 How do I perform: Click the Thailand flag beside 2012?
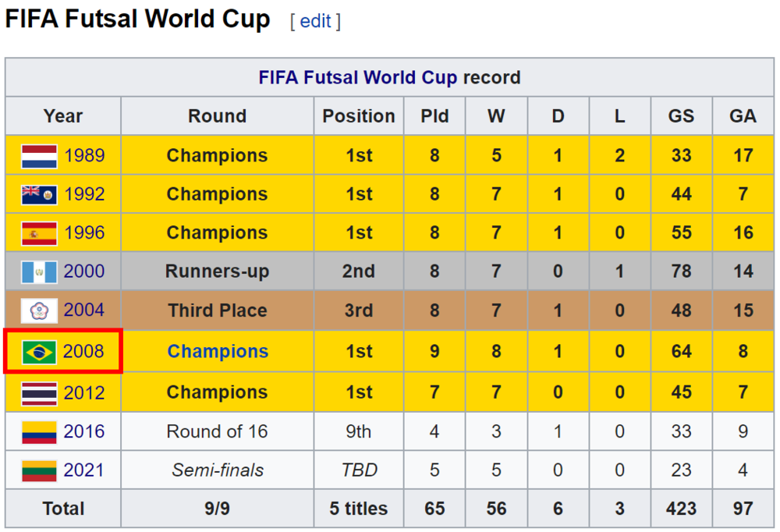click(39, 394)
